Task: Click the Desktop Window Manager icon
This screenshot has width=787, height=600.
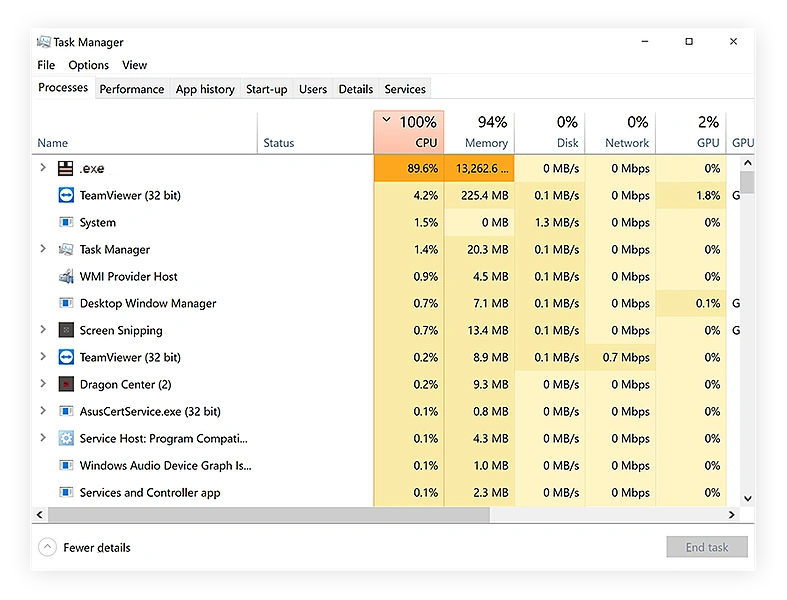Action: tap(66, 304)
